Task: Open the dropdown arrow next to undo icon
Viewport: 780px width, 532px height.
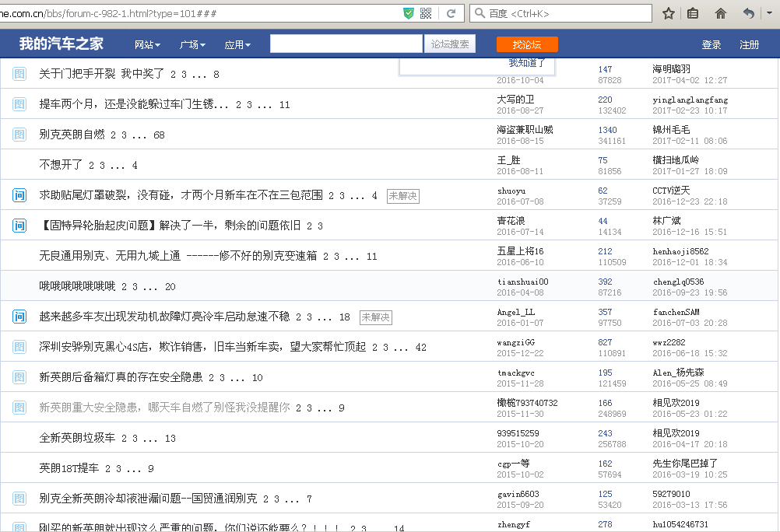Action: pos(769,13)
